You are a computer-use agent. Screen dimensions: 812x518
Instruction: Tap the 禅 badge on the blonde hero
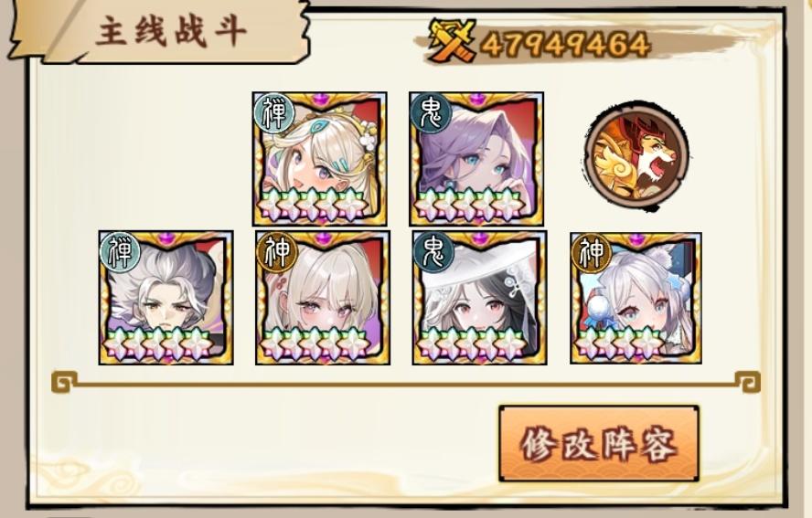coord(274,112)
